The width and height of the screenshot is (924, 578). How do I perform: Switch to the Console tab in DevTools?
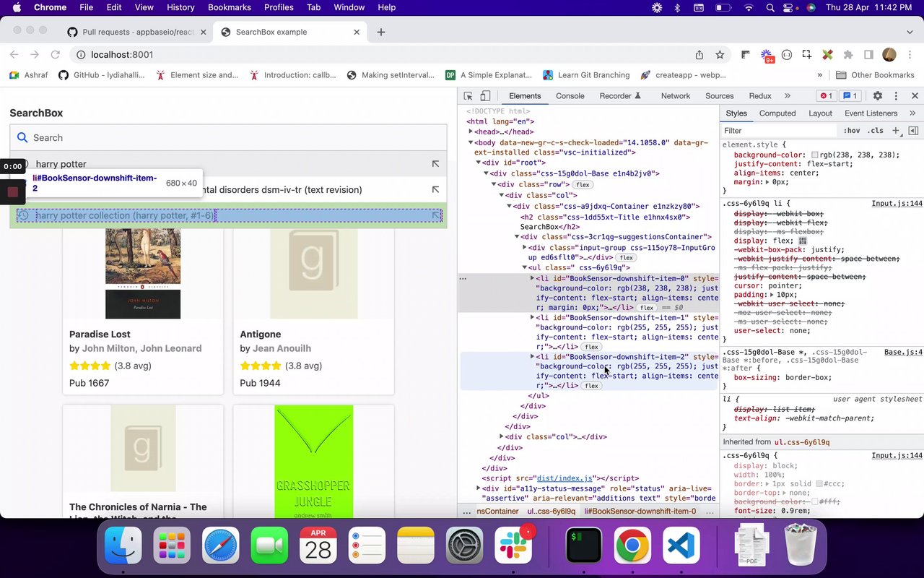pyautogui.click(x=570, y=96)
